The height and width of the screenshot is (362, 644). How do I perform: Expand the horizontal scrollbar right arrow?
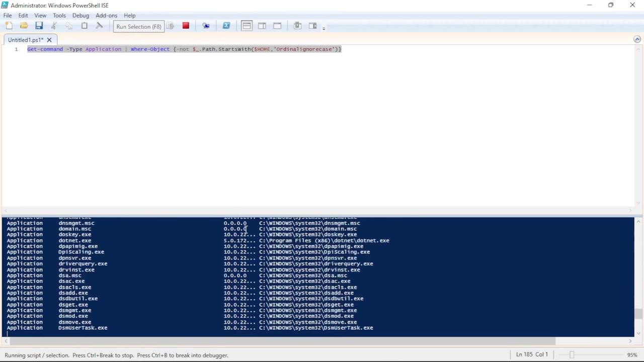(x=630, y=341)
